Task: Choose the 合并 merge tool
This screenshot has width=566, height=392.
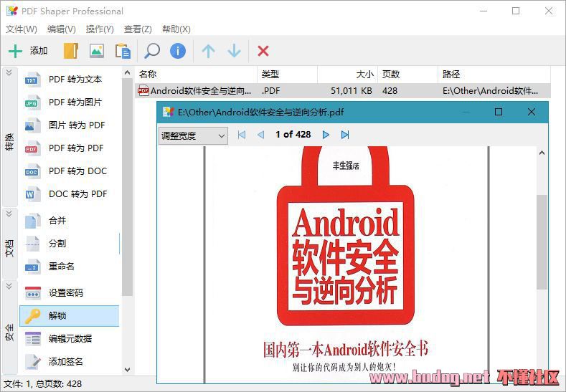Action: 70,220
